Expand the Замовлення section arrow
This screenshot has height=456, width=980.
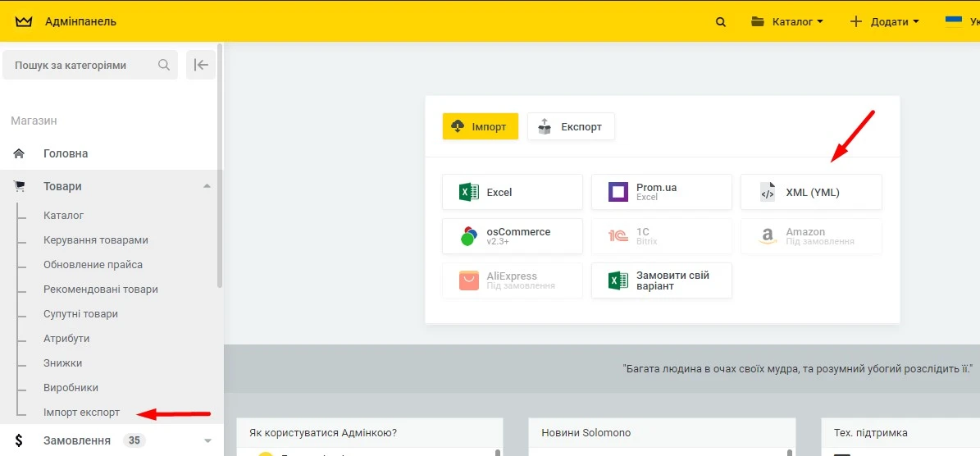coord(208,441)
